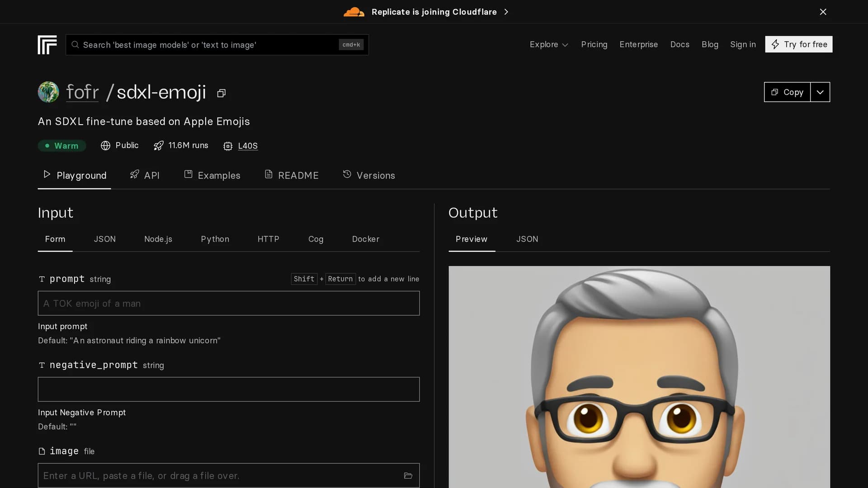Open the Pricing page
The image size is (868, 488).
594,44
